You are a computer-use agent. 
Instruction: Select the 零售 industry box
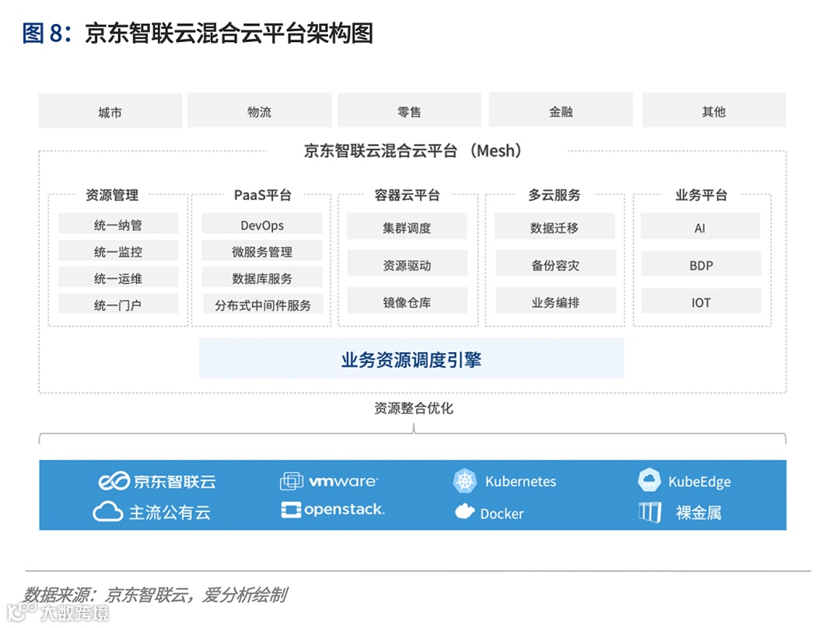pos(409,110)
